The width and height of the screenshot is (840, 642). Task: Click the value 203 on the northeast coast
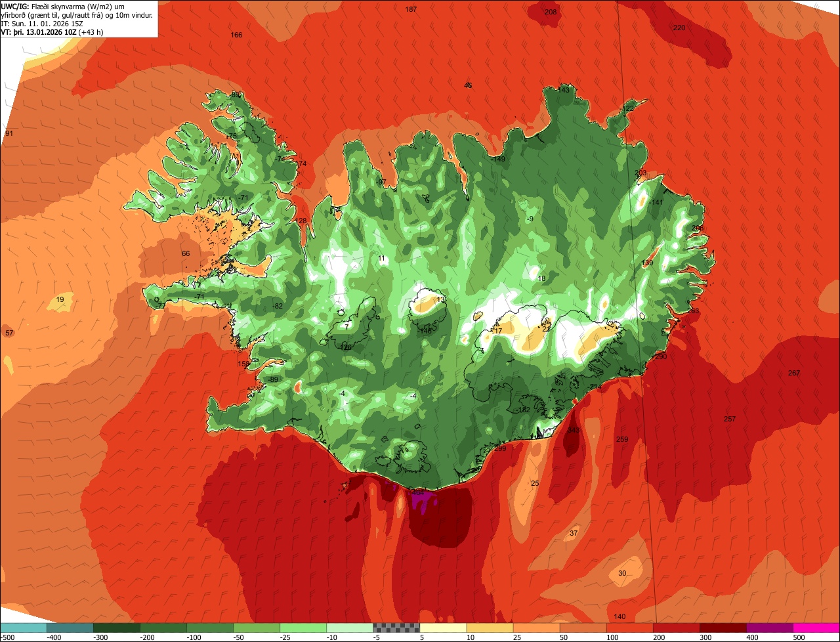(x=641, y=173)
